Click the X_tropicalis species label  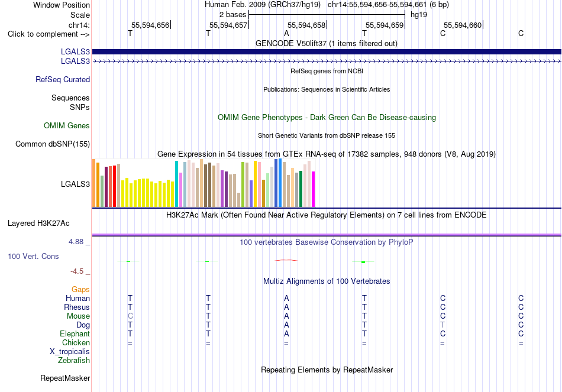(x=70, y=352)
